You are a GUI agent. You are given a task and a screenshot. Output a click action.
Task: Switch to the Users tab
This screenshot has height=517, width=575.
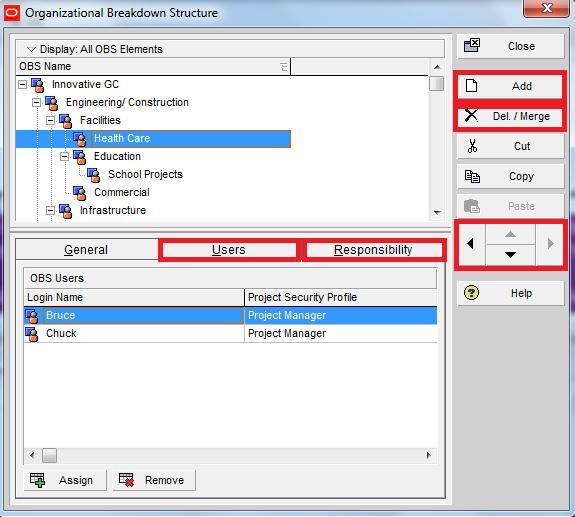[229, 250]
